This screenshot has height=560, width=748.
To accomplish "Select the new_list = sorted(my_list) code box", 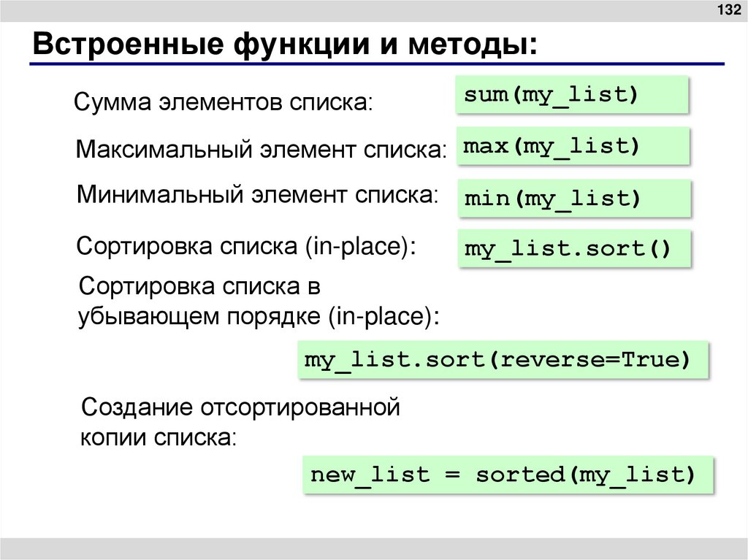I will 508,475.
